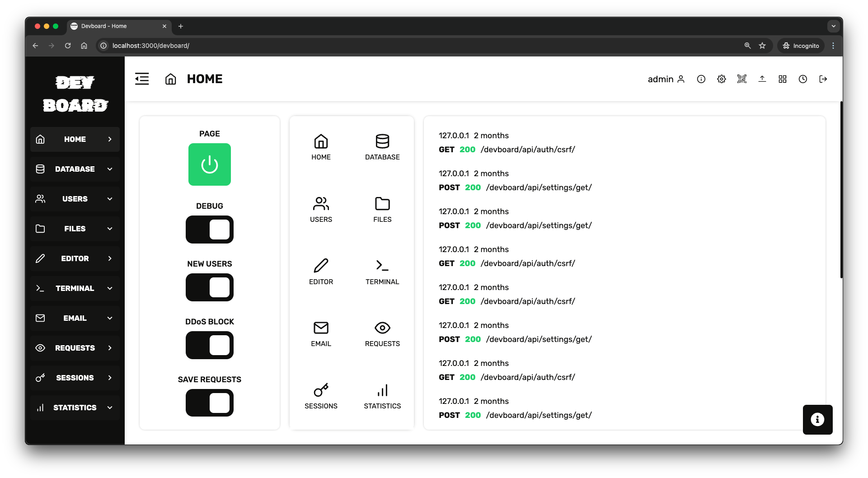
Task: Open the Database shortcut tile
Action: click(x=382, y=147)
